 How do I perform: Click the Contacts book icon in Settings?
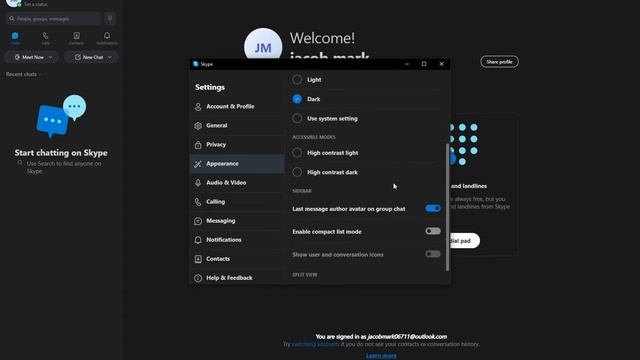pos(198,259)
